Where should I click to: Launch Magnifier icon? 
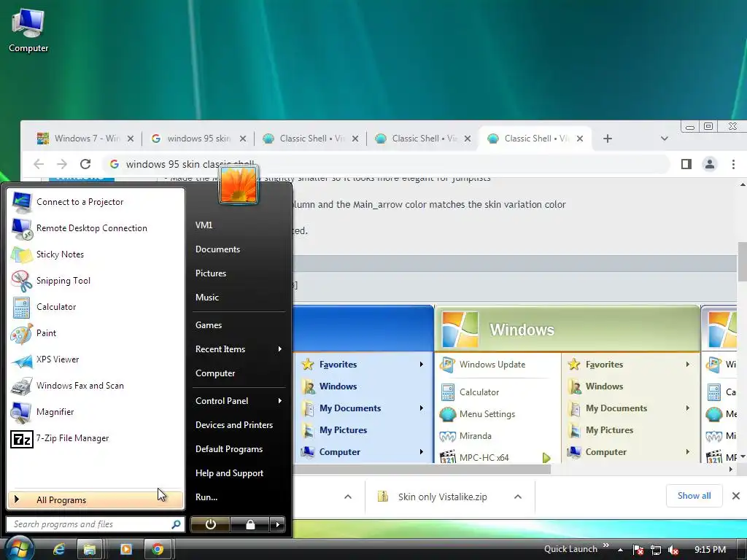click(x=21, y=413)
